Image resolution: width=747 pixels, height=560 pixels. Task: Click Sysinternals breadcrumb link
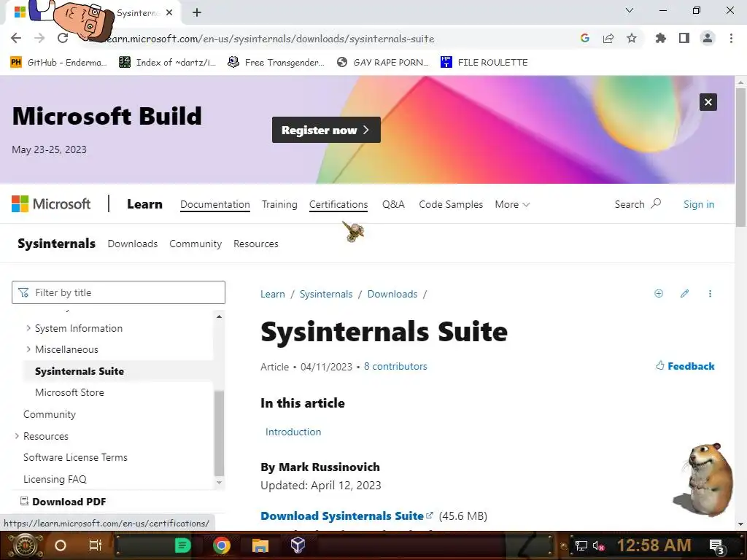(x=326, y=295)
